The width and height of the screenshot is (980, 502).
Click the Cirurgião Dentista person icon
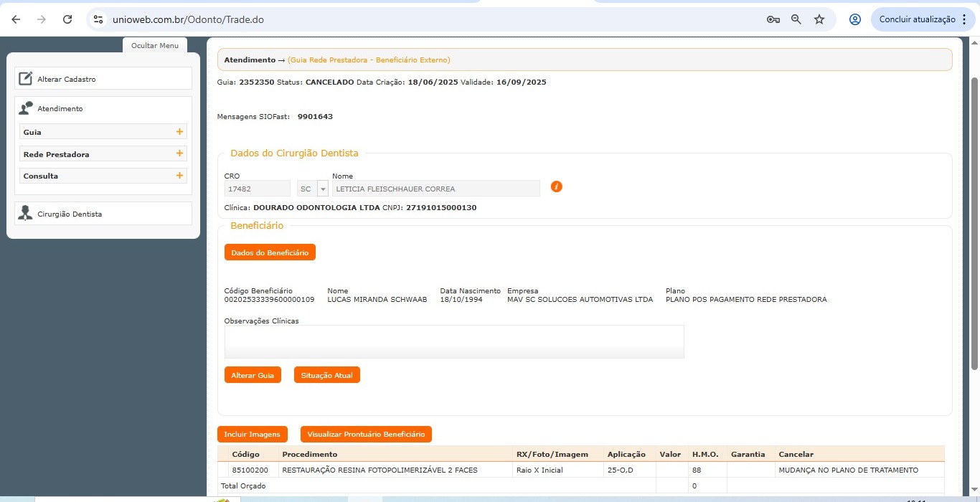coord(26,214)
